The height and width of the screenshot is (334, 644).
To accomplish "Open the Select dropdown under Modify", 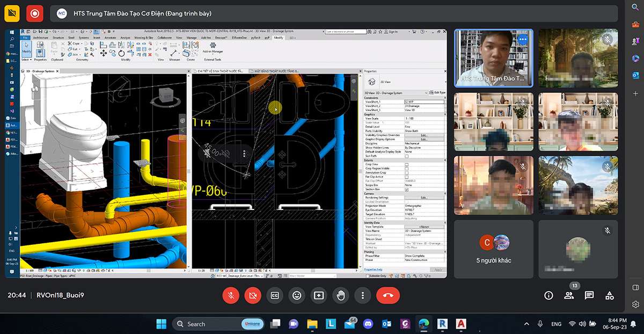I will point(26,60).
